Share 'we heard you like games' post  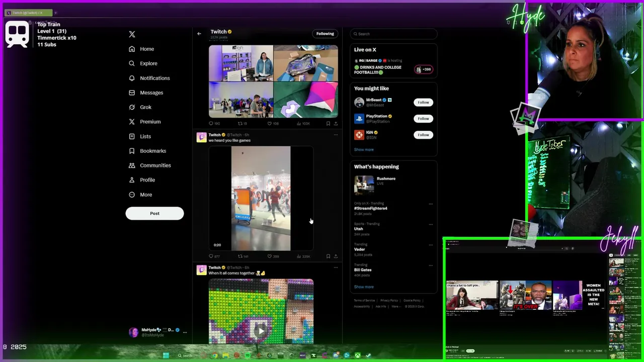(336, 256)
